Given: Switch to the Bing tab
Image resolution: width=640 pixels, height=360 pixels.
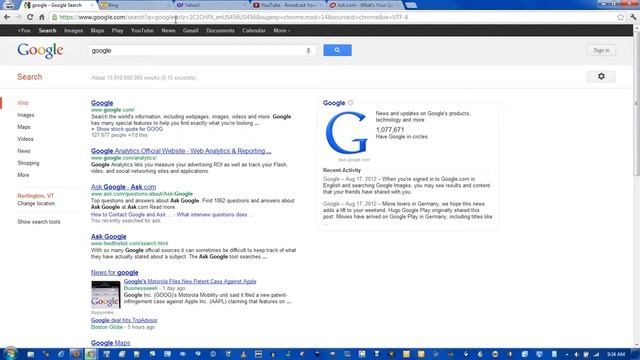Looking at the screenshot, I should (x=134, y=5).
